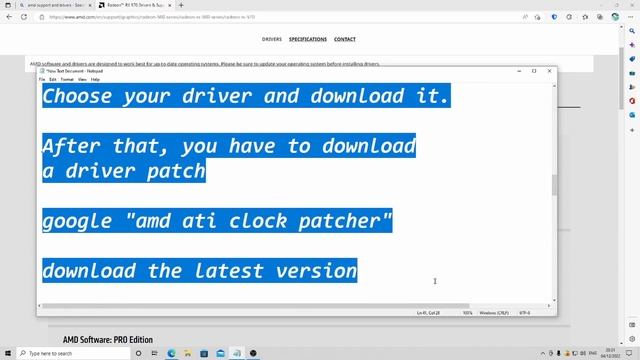Open Notepad File menu

tap(42, 79)
